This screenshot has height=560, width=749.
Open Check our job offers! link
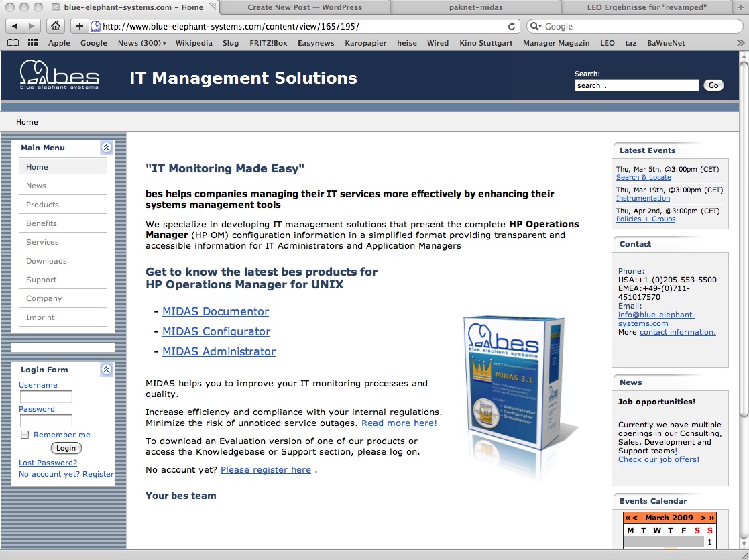pyautogui.click(x=658, y=459)
